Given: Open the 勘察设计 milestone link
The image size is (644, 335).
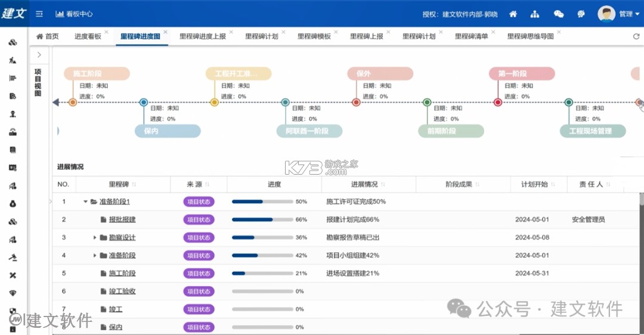Looking at the screenshot, I should point(122,238).
